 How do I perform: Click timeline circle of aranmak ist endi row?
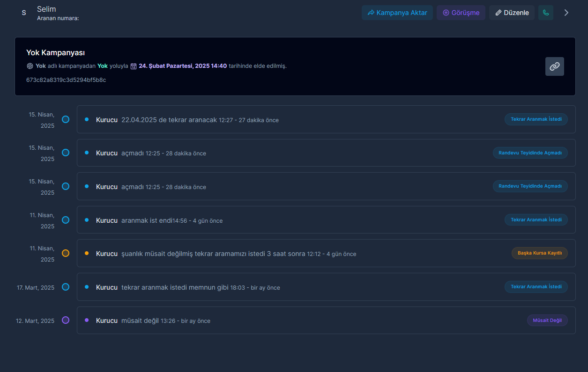(x=66, y=220)
